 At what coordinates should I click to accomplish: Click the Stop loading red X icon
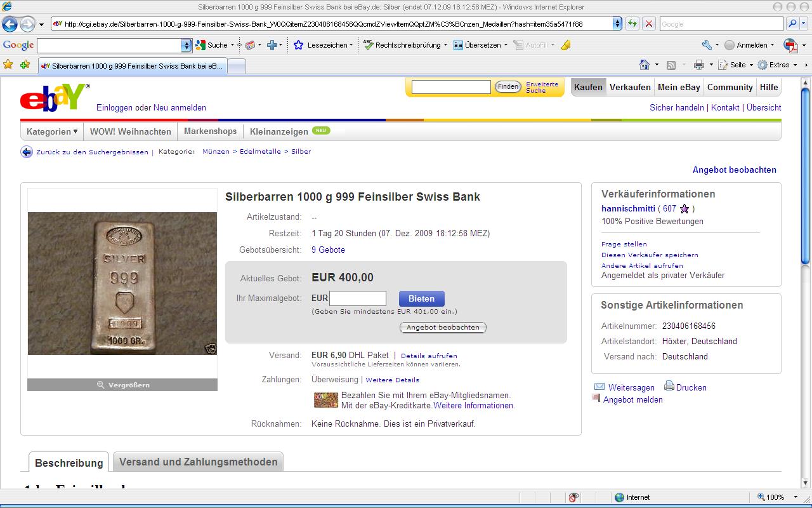tap(648, 24)
